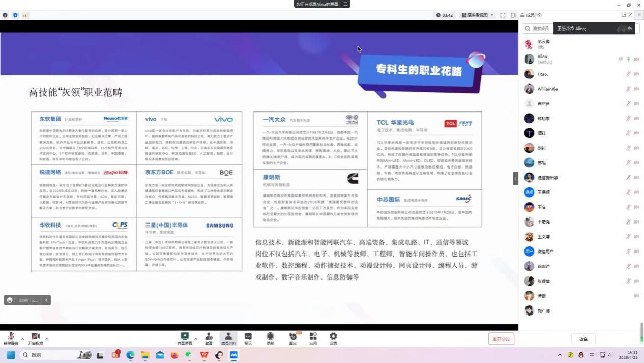Open Microsoft Edge from the taskbar
This screenshot has width=644, height=363.
click(x=130, y=355)
